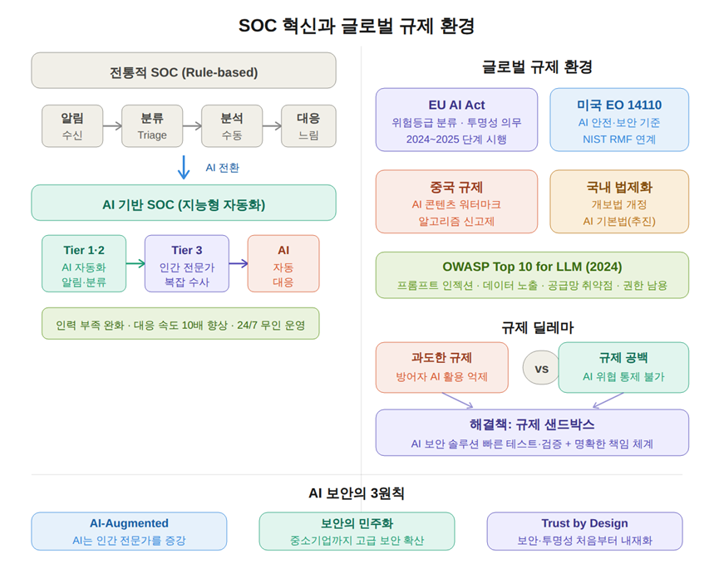Click the arrow between 알림 and 분류
This screenshot has height=588, width=714.
coord(112,126)
